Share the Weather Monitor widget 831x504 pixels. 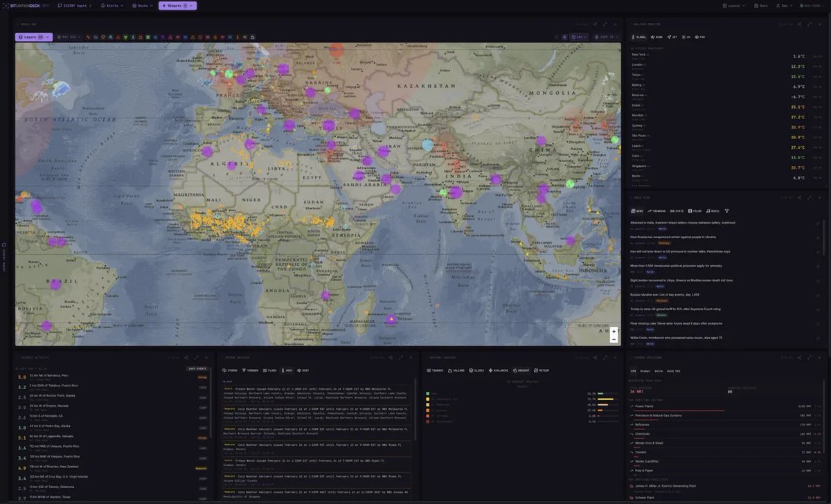[799, 24]
